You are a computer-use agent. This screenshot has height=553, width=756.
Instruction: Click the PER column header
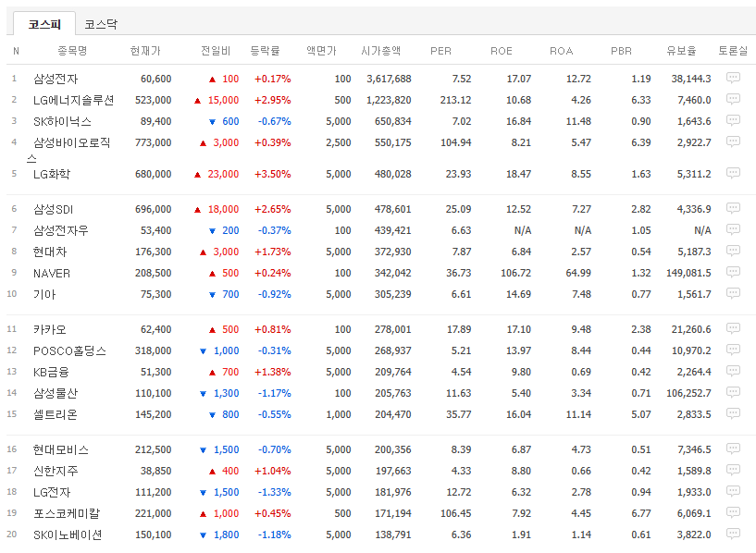440,51
